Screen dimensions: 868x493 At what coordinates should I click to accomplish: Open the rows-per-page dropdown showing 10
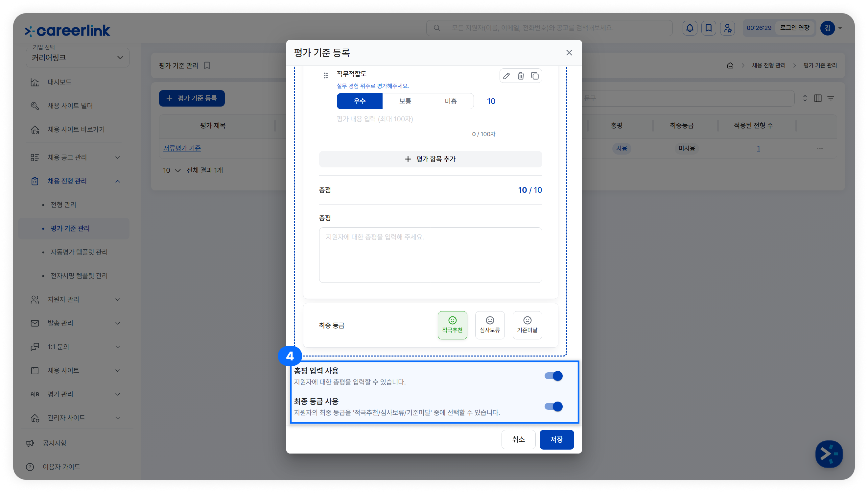point(172,170)
